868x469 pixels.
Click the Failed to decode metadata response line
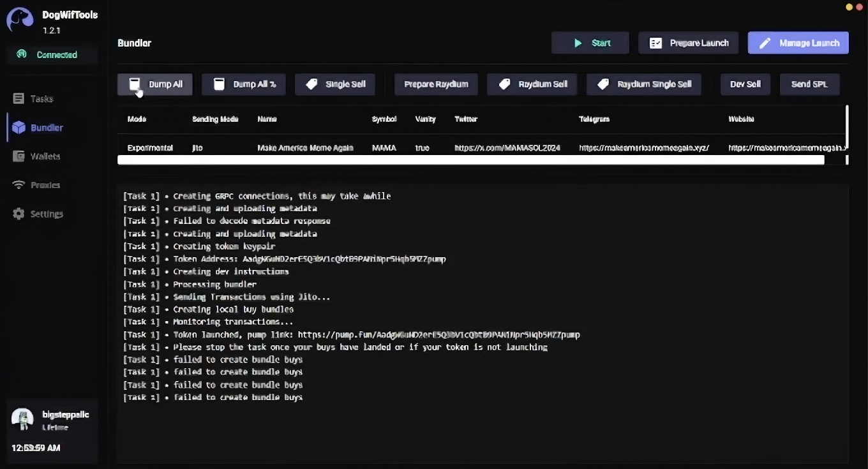tap(227, 221)
